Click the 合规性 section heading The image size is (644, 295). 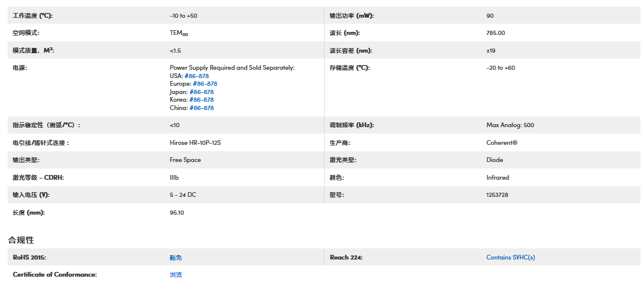coord(21,240)
